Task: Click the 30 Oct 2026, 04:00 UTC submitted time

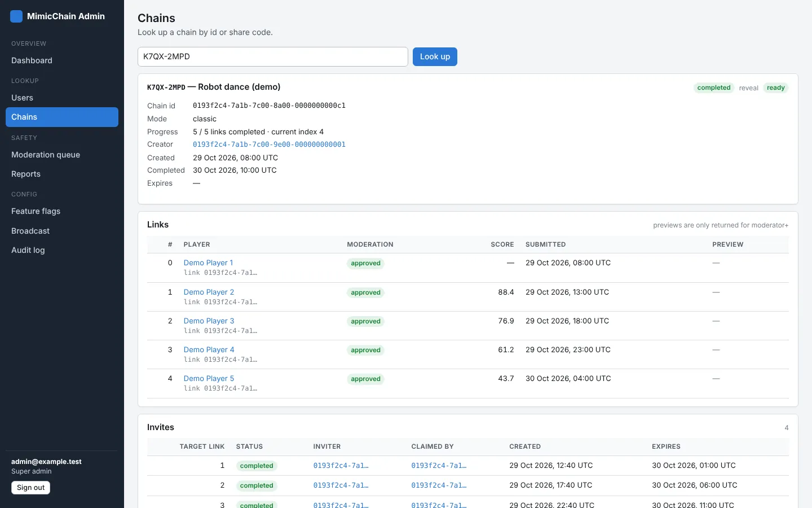Action: point(568,378)
